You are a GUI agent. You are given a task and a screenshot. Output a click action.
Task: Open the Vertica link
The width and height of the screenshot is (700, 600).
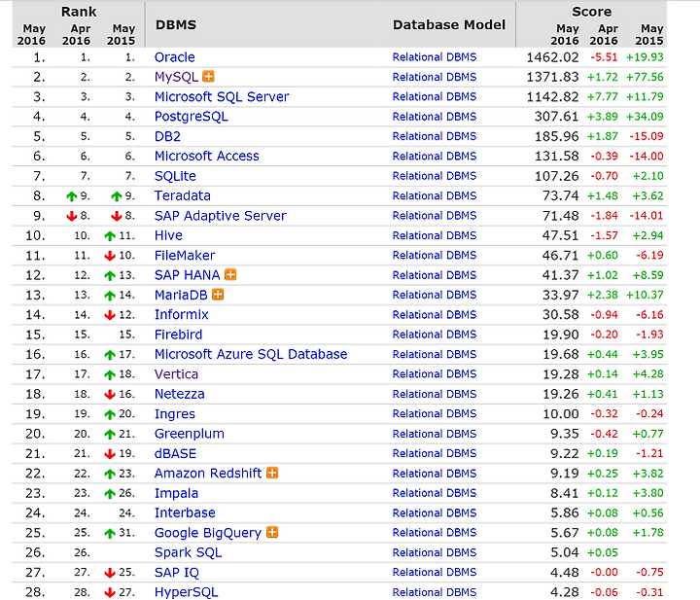tap(176, 374)
